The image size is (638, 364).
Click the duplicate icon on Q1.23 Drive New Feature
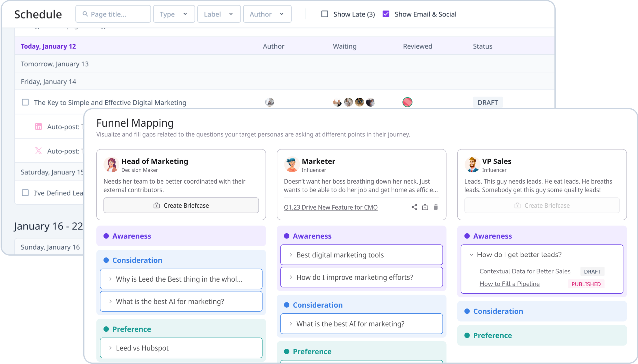tap(425, 207)
